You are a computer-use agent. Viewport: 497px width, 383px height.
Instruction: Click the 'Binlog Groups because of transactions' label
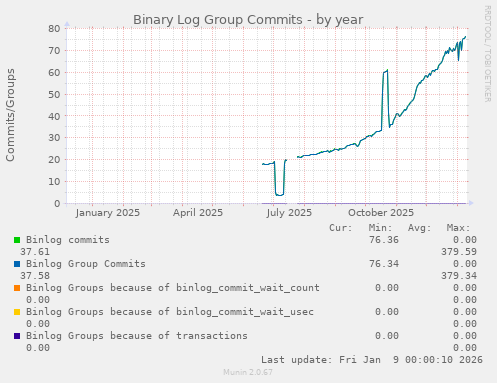click(x=137, y=336)
